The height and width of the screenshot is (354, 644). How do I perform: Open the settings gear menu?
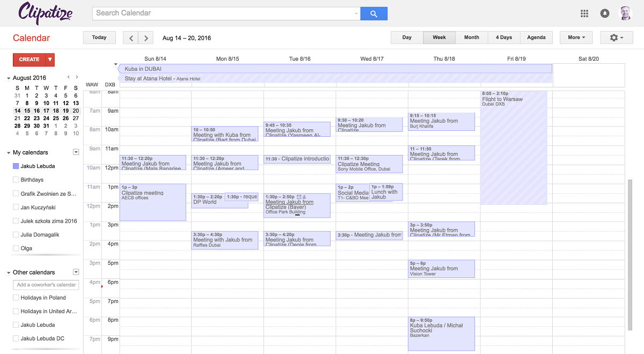[617, 38]
